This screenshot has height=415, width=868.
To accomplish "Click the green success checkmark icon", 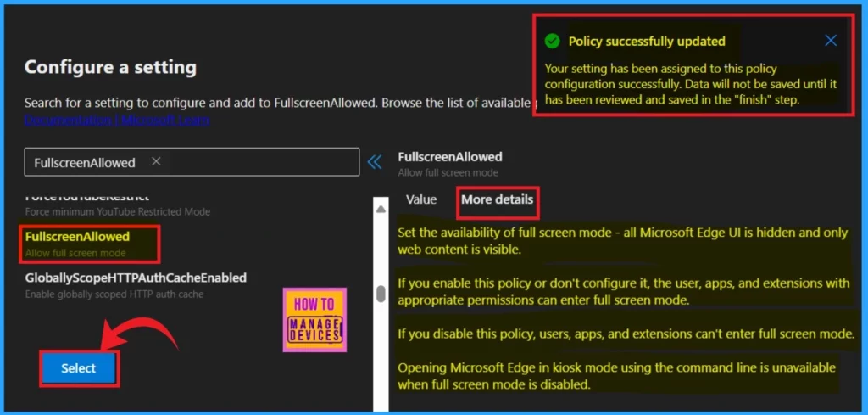I will 552,41.
